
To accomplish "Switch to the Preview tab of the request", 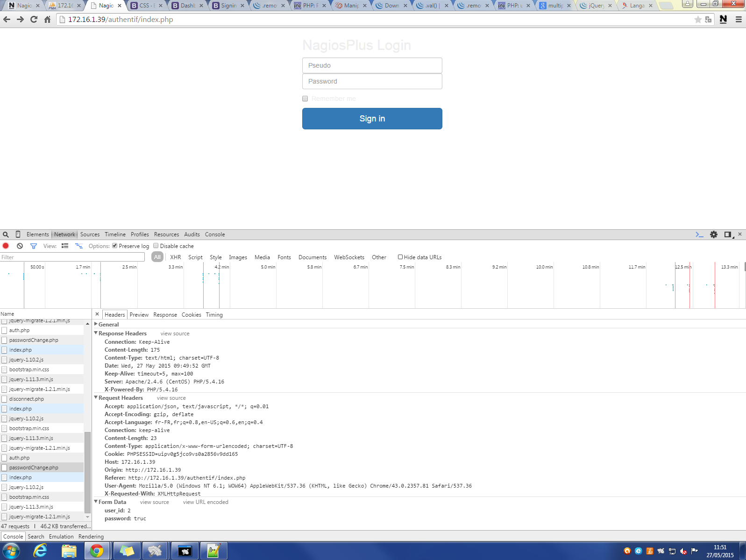I will coord(139,315).
